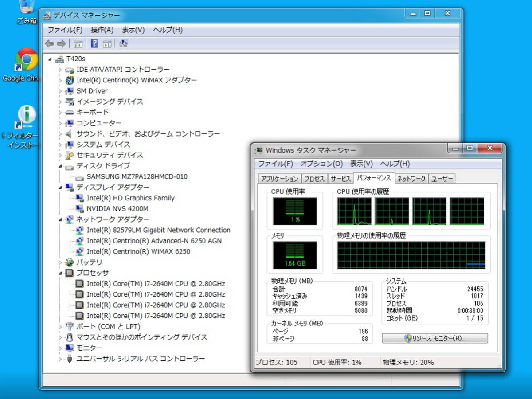The image size is (532, 399).
Task: Collapse the プロセッサ tree node
Action: tap(61, 273)
